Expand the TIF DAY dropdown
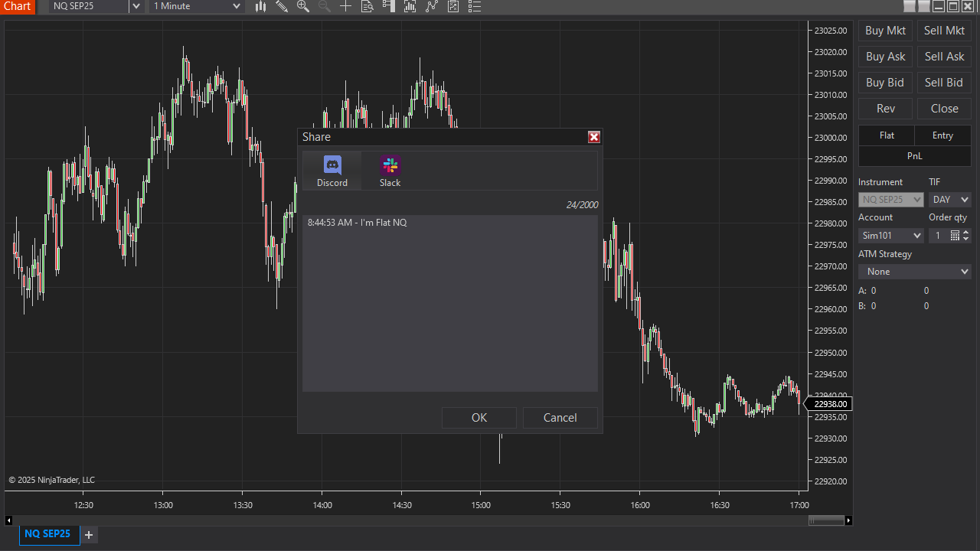Screen dimensions: 980x551 [949, 199]
